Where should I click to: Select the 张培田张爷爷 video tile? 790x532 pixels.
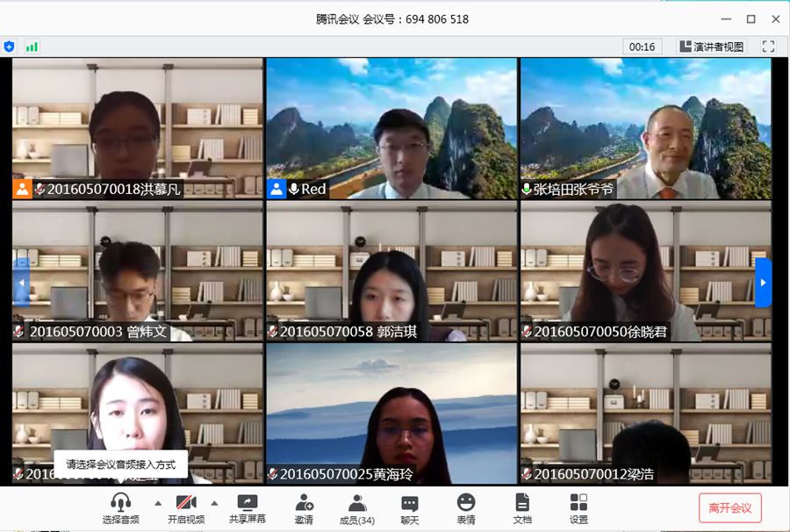645,128
